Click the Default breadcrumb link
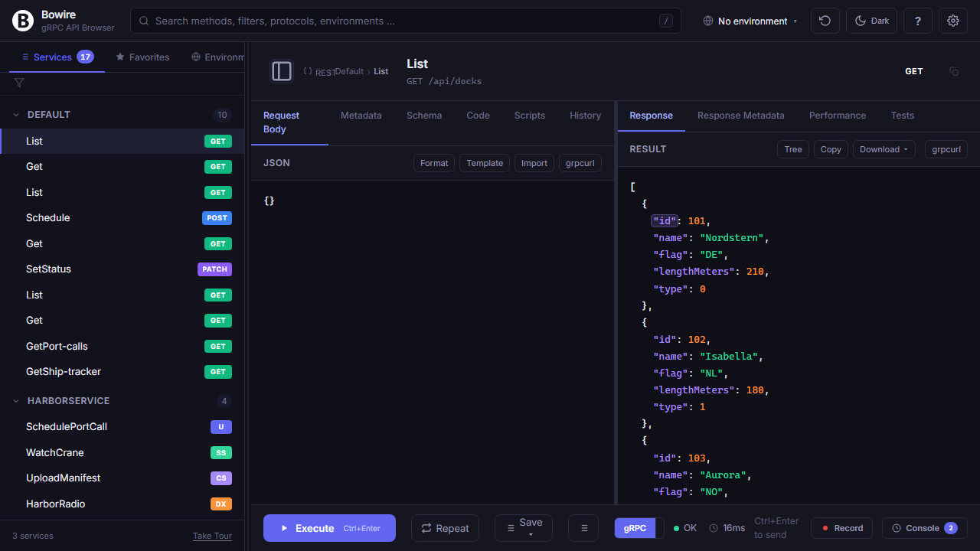The height and width of the screenshot is (551, 980). coord(349,71)
